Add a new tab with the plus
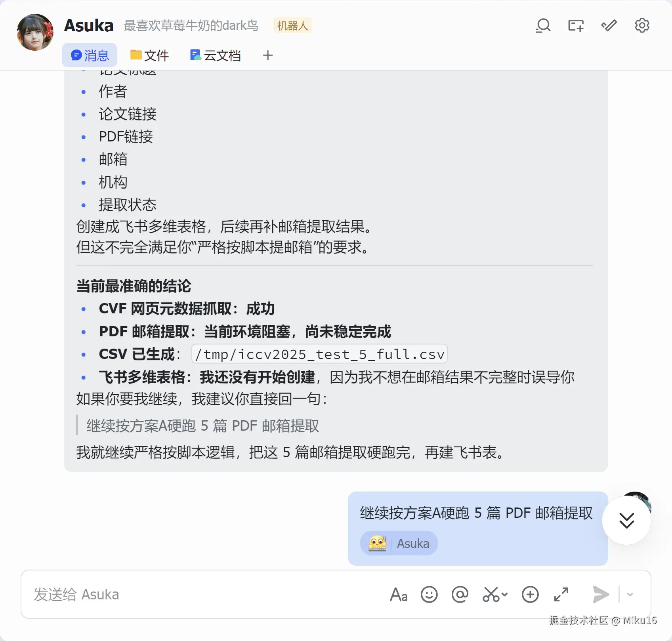The width and height of the screenshot is (672, 641). (x=268, y=55)
